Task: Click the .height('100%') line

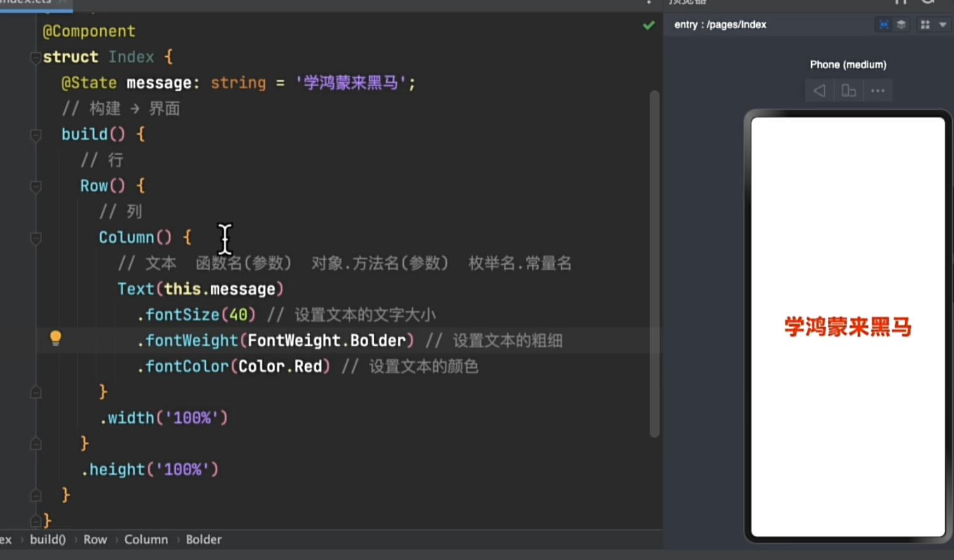Action: [x=150, y=469]
